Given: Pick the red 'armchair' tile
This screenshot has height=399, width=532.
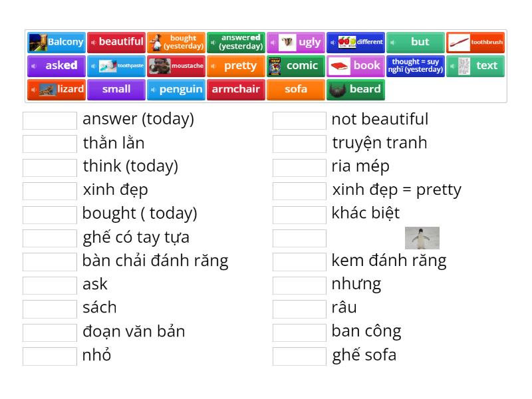Looking at the screenshot, I should pyautogui.click(x=236, y=90).
